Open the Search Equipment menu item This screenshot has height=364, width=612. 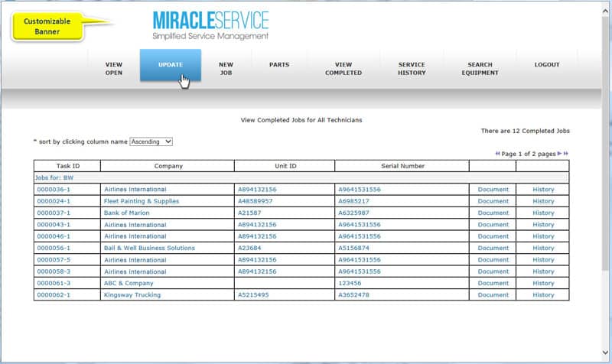[x=480, y=69]
